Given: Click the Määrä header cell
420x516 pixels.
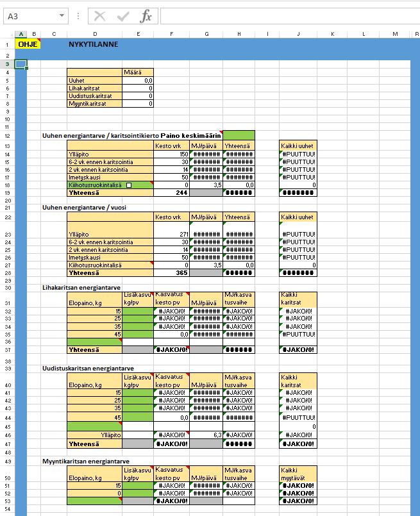Looking at the screenshot, I should point(138,72).
